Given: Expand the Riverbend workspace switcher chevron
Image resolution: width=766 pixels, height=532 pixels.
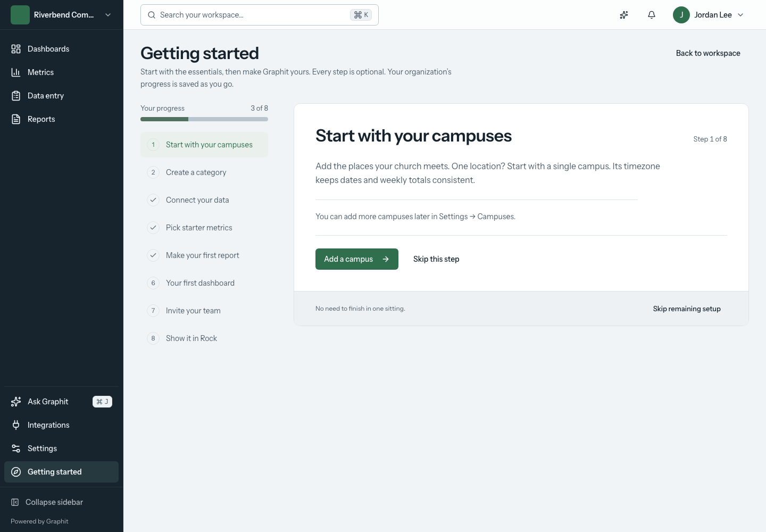Looking at the screenshot, I should pos(108,15).
